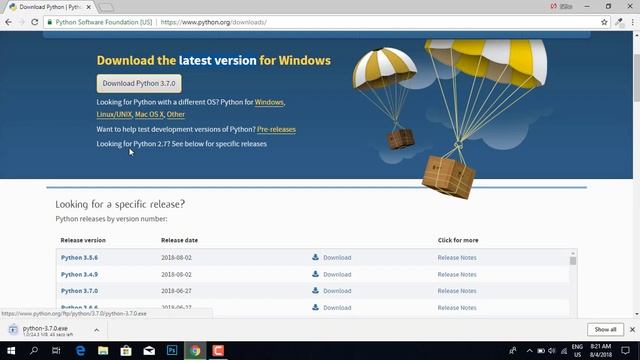Click the 8:21 AM clock in the taskbar
The image size is (640, 360).
tap(601, 346)
